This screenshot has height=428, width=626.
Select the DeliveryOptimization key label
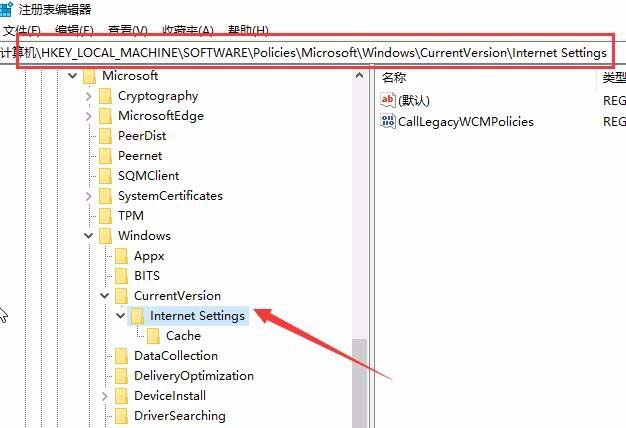194,376
